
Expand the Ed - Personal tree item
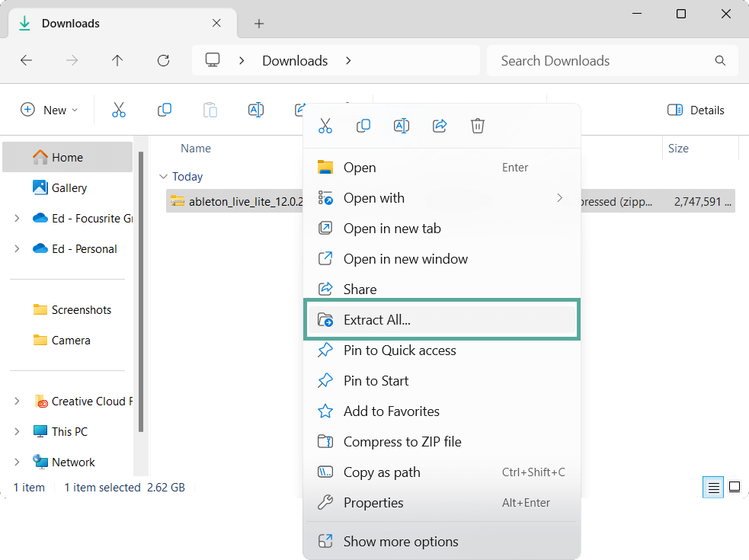(x=18, y=249)
